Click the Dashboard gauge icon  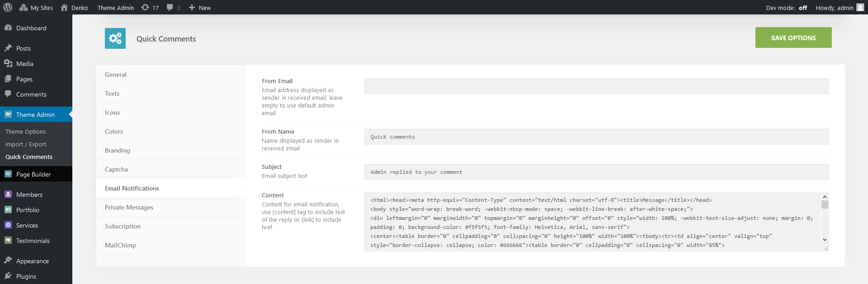pyautogui.click(x=8, y=28)
